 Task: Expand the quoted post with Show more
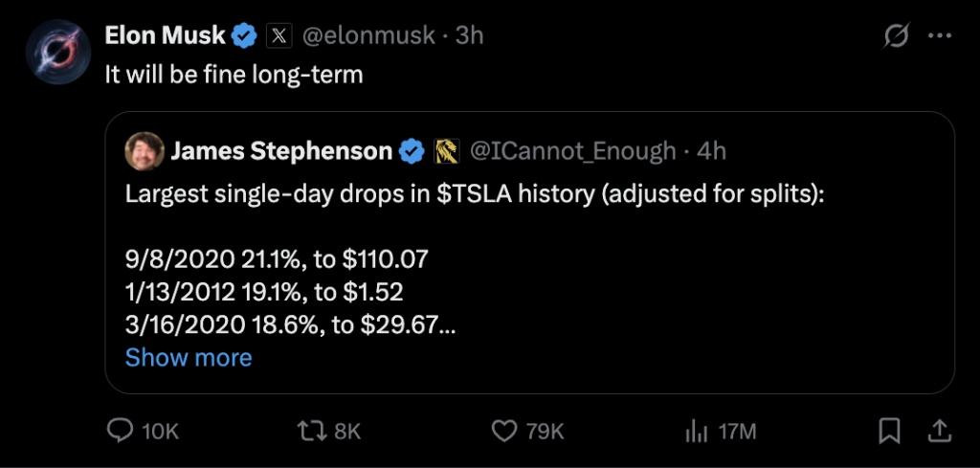tap(189, 357)
